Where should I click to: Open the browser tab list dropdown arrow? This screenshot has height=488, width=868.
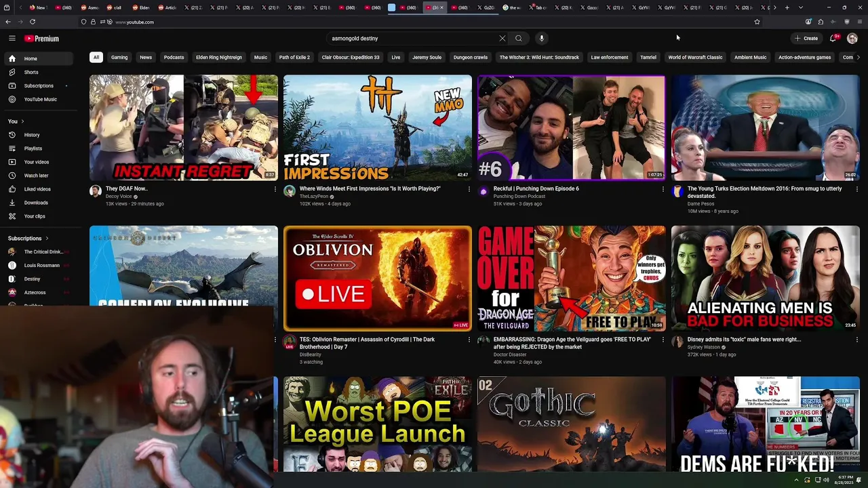[801, 7]
